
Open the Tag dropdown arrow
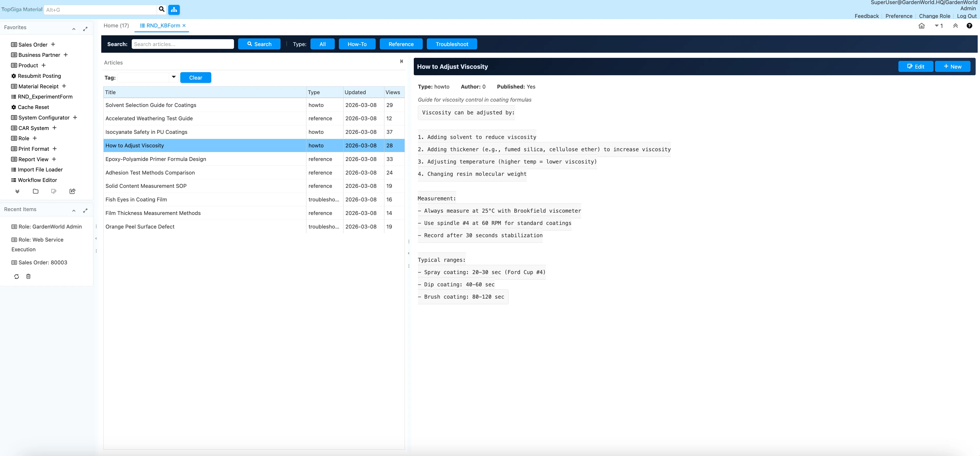(x=173, y=77)
